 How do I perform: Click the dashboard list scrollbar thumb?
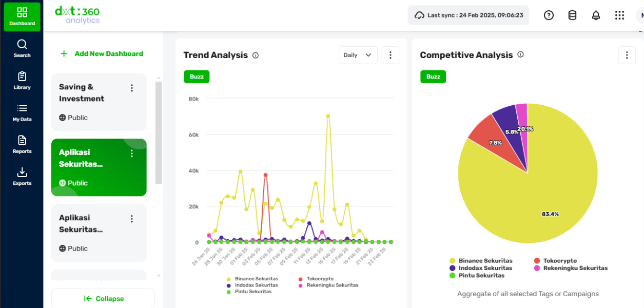[x=159, y=132]
